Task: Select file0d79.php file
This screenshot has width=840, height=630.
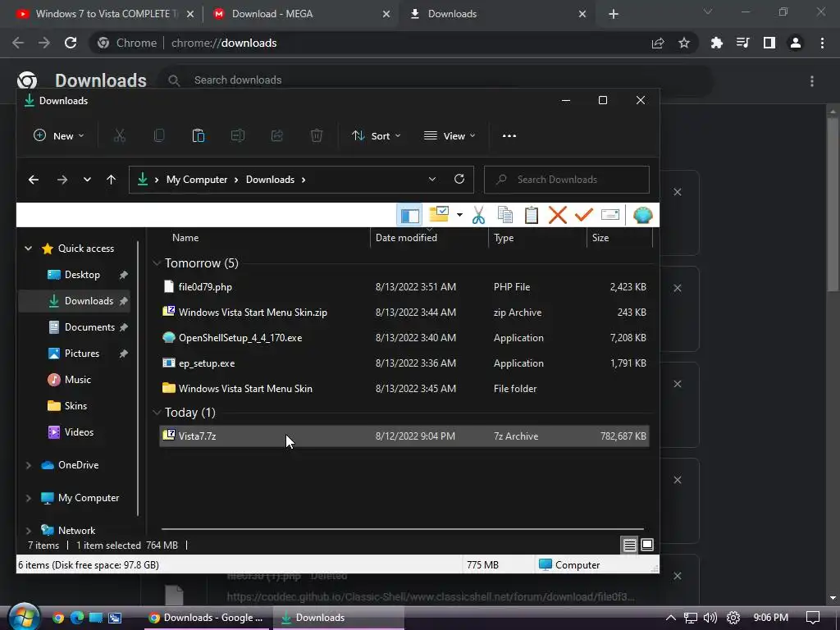Action: [x=404, y=287]
